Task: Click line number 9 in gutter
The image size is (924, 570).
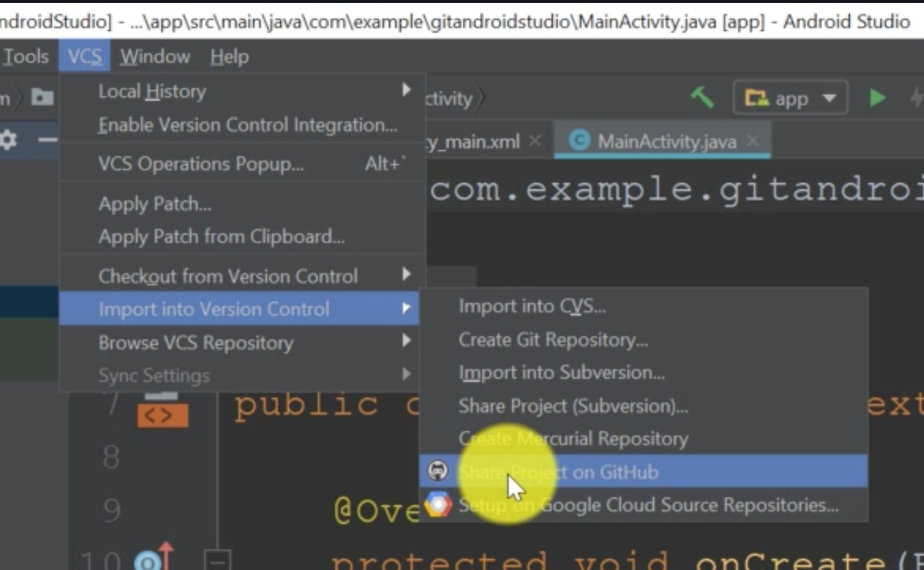Action: point(111,510)
